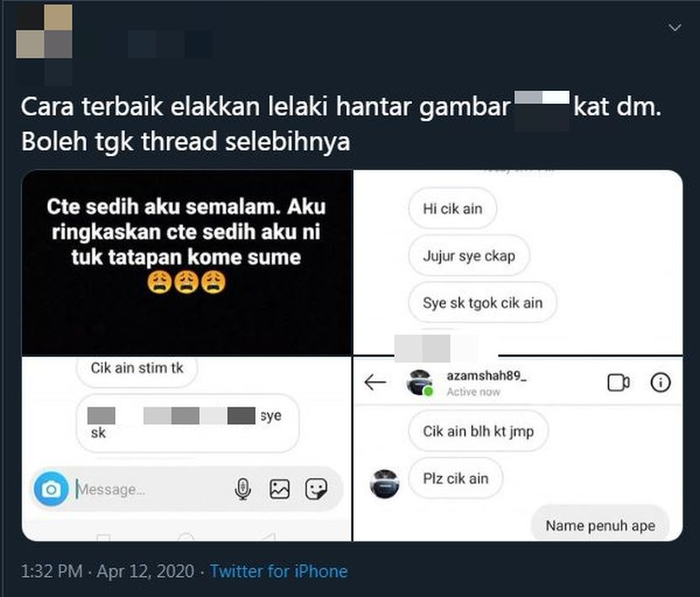Click the 1:32 PM · Apr 12, 2020 timestamp
This screenshot has height=597, width=700.
coord(108,571)
